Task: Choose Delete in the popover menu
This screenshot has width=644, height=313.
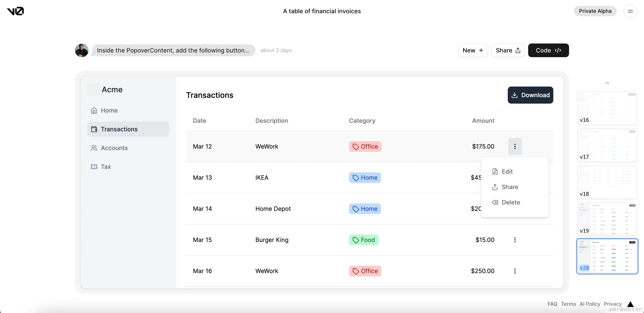Action: click(x=510, y=202)
